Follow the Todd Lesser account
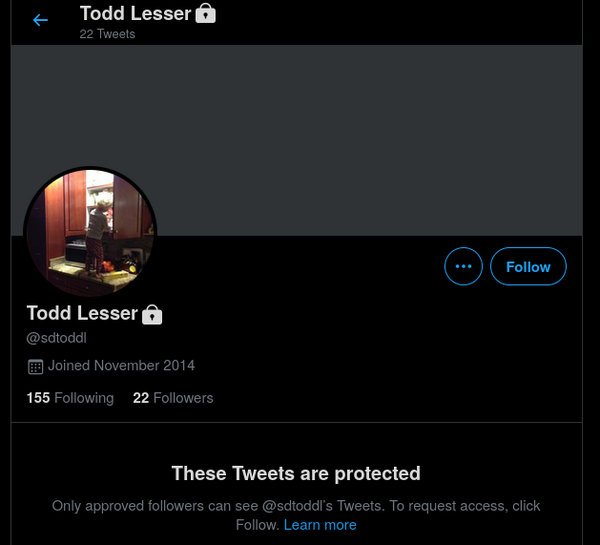The height and width of the screenshot is (545, 600). (528, 266)
